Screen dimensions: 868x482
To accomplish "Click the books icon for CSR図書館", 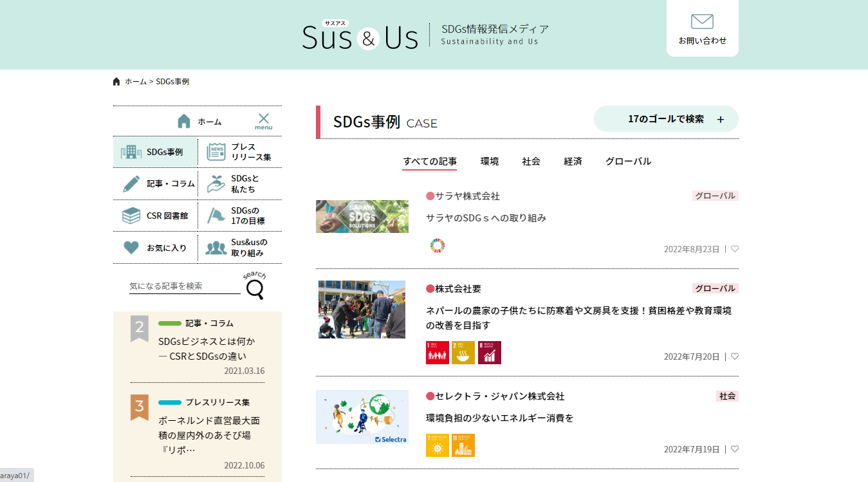I will click(131, 216).
